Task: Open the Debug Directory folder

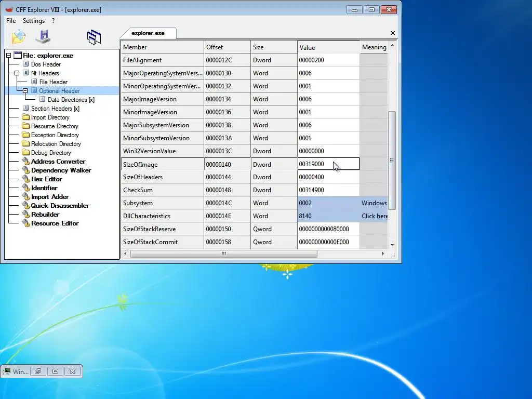Action: pos(51,152)
